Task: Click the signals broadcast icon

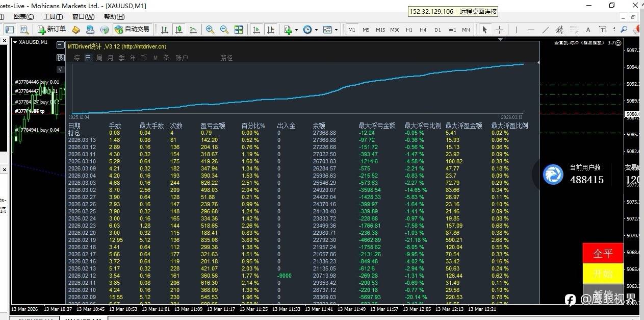Action: click(x=105, y=30)
